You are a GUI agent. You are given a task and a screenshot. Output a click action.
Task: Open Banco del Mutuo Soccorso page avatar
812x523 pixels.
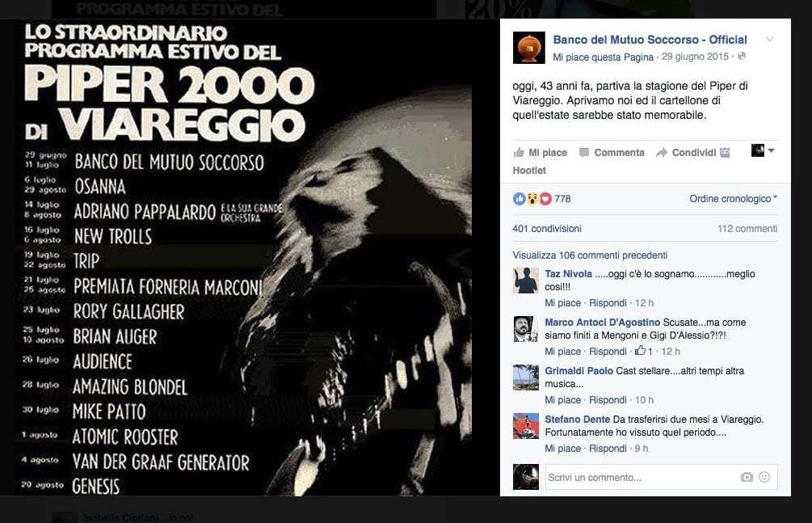528,48
